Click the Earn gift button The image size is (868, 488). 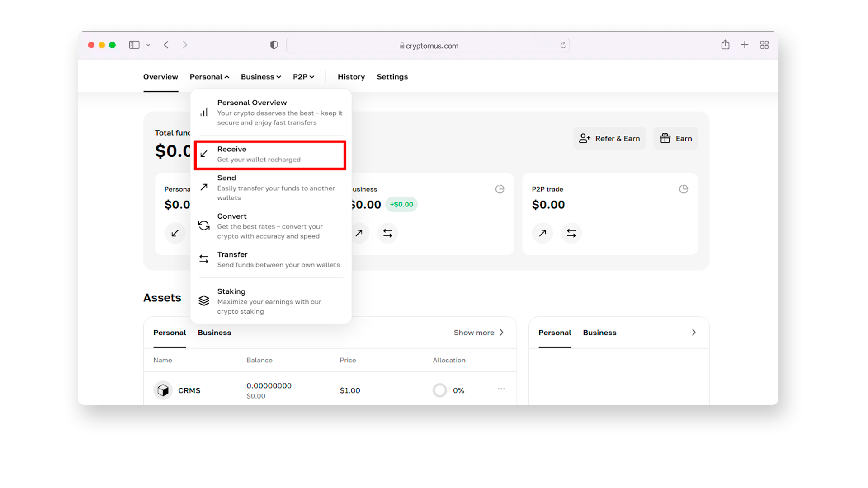675,138
